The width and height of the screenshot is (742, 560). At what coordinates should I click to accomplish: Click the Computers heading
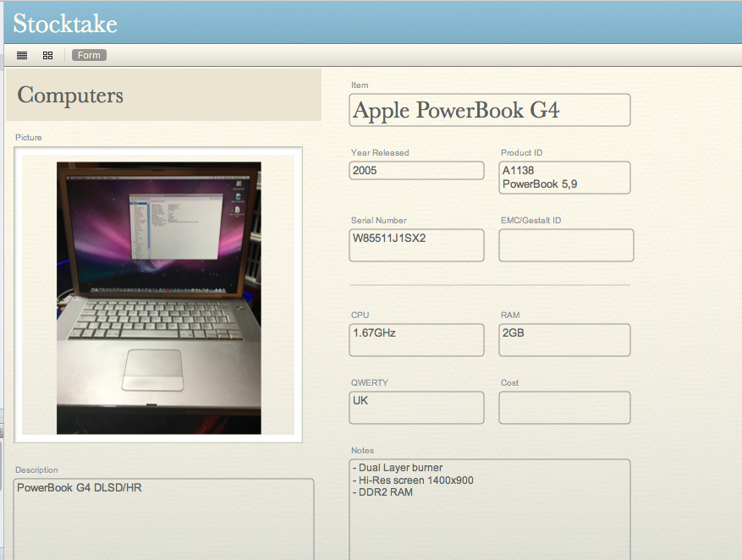coord(70,95)
